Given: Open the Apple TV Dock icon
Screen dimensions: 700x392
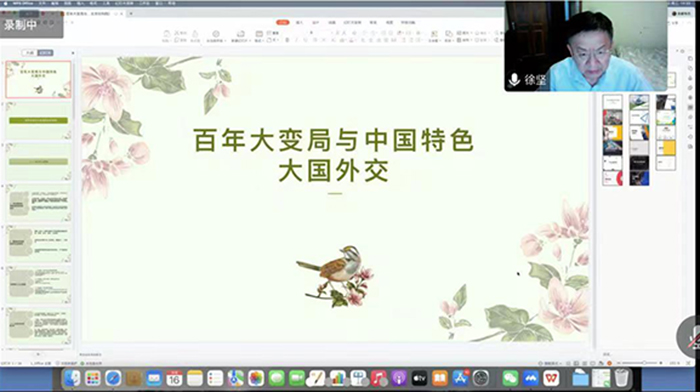Looking at the screenshot, I should (419, 379).
